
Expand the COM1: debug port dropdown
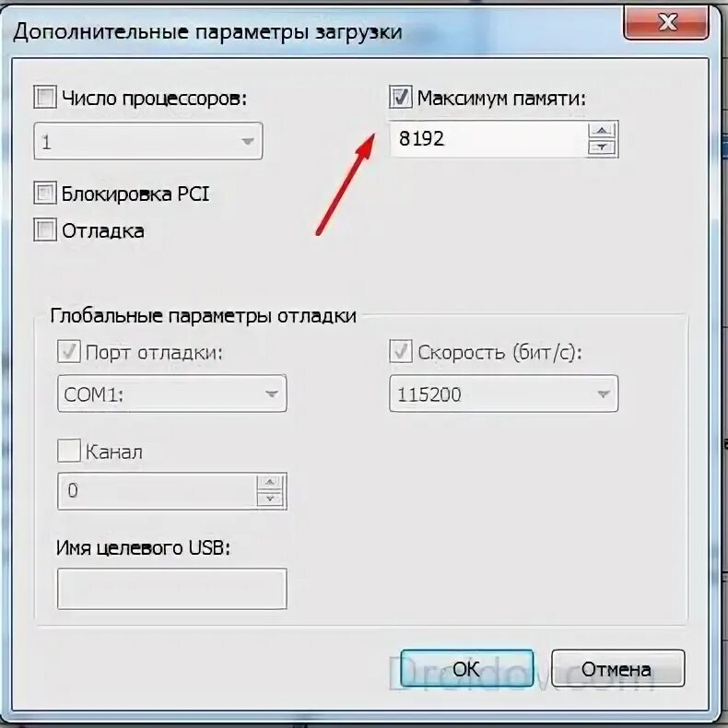(171, 393)
